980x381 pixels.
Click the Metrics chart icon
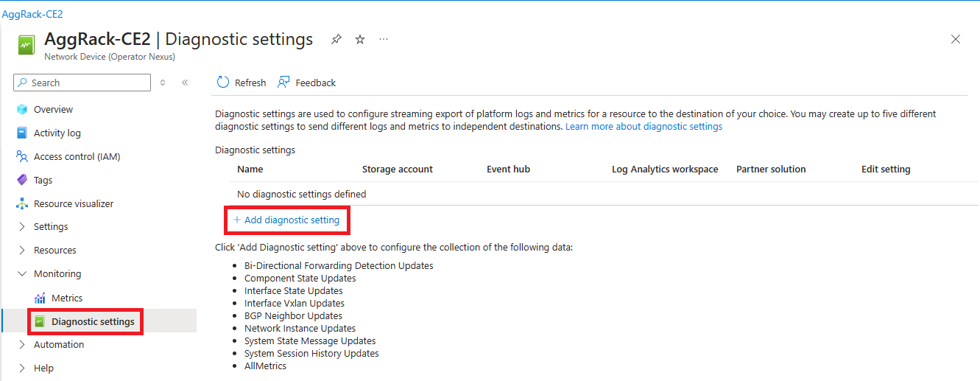click(x=40, y=298)
